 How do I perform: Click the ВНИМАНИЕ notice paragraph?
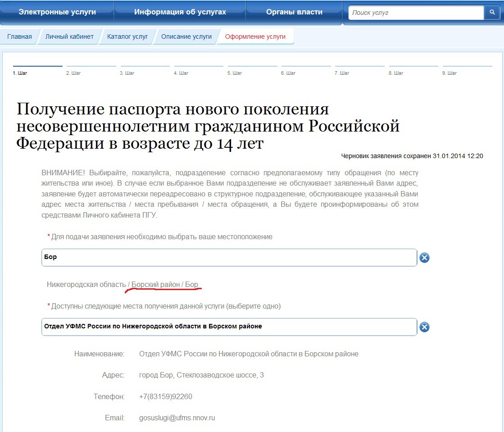pos(230,194)
